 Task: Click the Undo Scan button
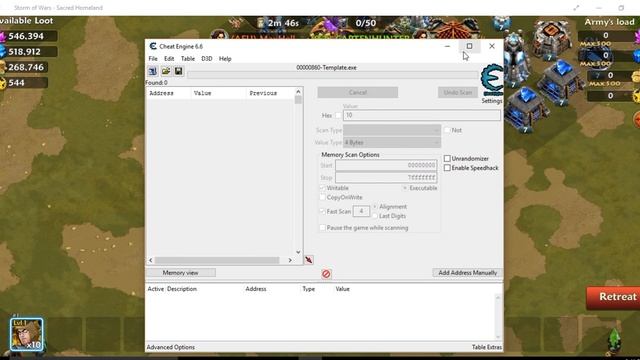coord(458,92)
